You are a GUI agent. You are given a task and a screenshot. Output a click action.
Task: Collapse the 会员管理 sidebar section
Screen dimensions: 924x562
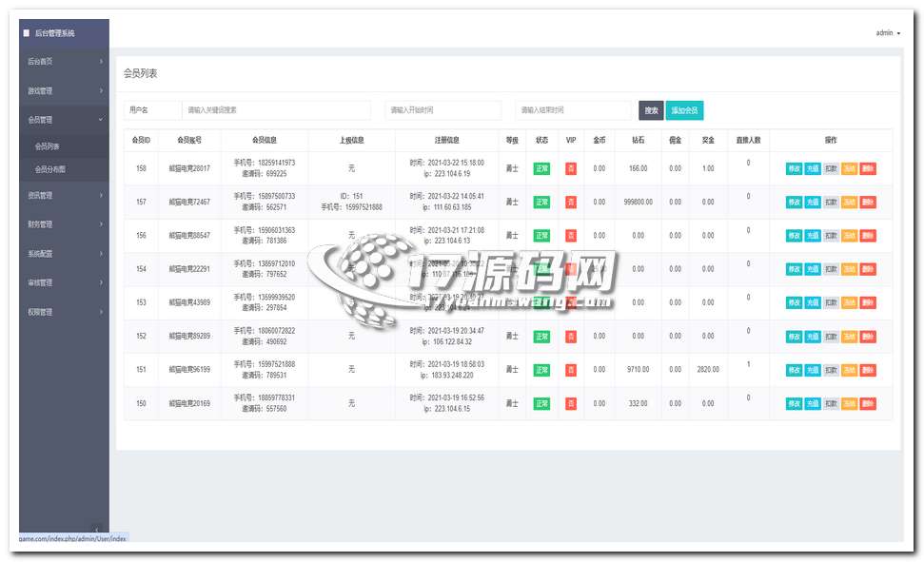(x=64, y=120)
